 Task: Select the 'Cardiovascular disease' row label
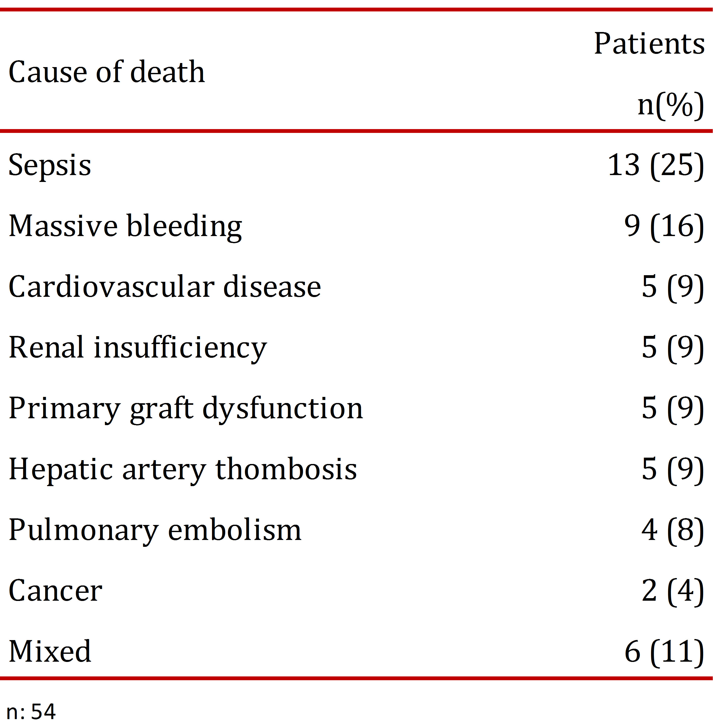click(x=165, y=287)
